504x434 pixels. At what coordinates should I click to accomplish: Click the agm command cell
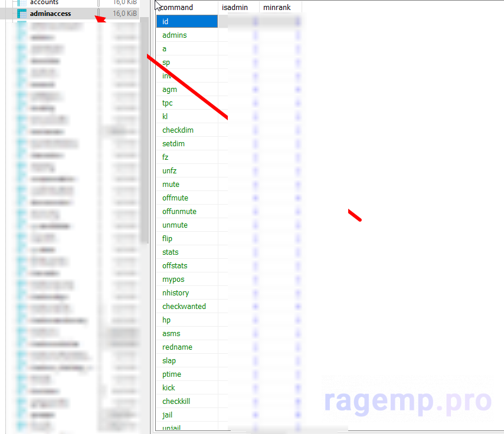coord(169,90)
